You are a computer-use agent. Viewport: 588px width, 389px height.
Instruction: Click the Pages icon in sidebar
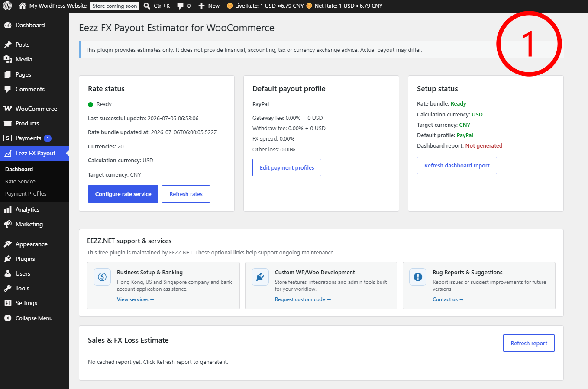(8, 74)
